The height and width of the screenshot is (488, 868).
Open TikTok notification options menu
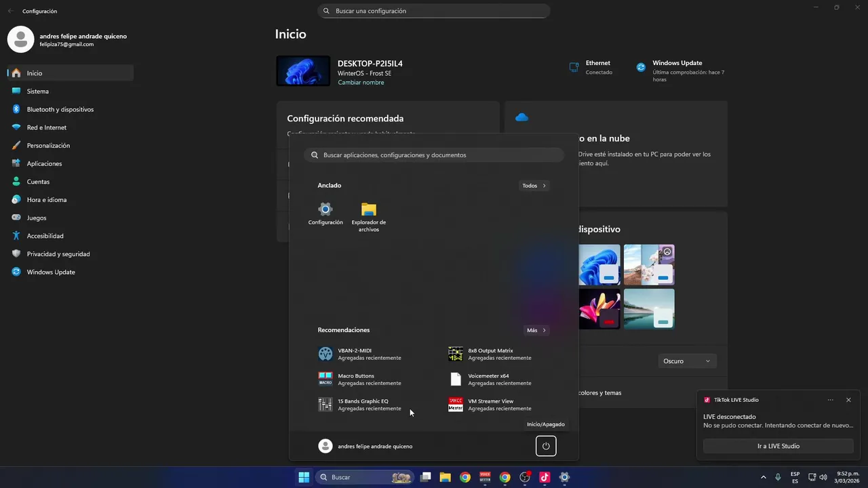pos(830,400)
